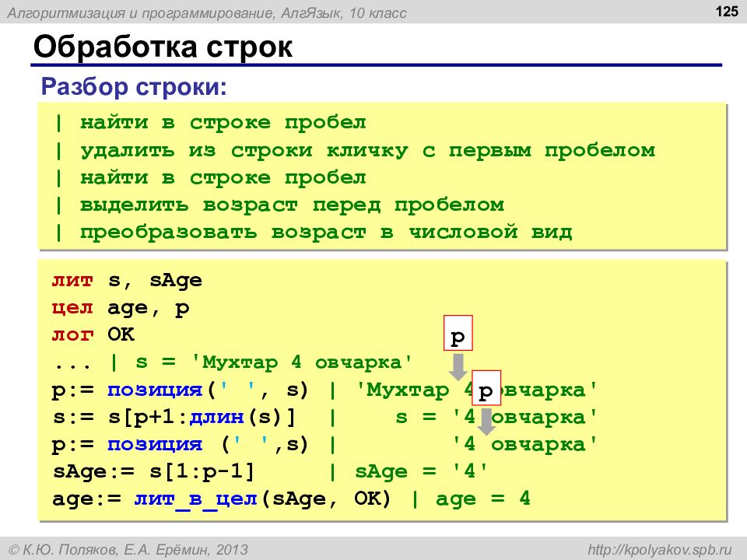Viewport: 747px width, 560px height.
Task: Select the slide title 'Обработка строк'
Action: coord(163,47)
